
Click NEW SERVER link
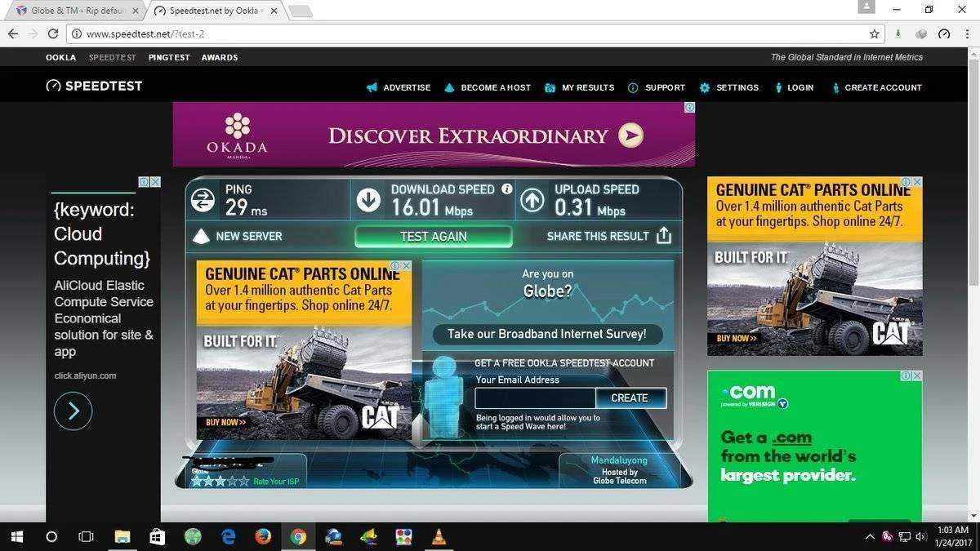(x=249, y=236)
